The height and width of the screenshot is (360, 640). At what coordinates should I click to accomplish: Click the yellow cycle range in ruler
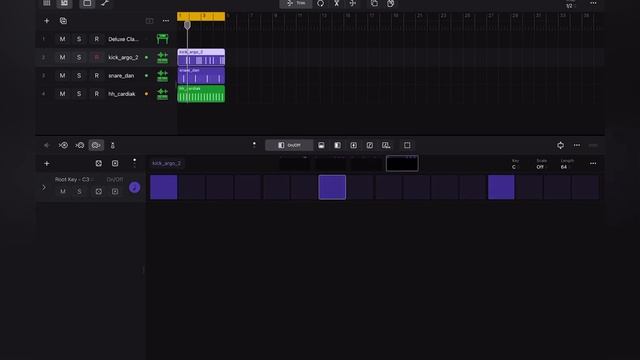(x=201, y=16)
